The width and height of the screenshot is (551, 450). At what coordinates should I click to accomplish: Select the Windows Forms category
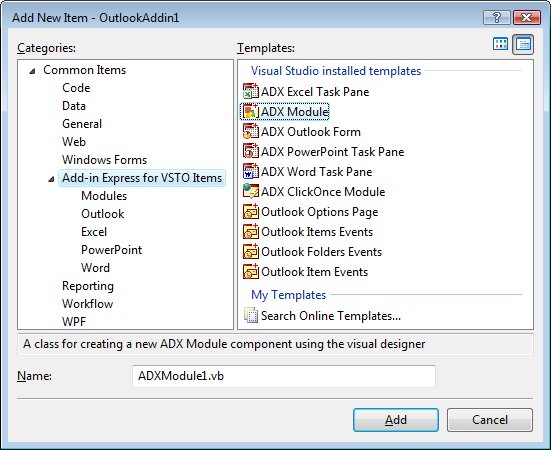pyautogui.click(x=104, y=160)
